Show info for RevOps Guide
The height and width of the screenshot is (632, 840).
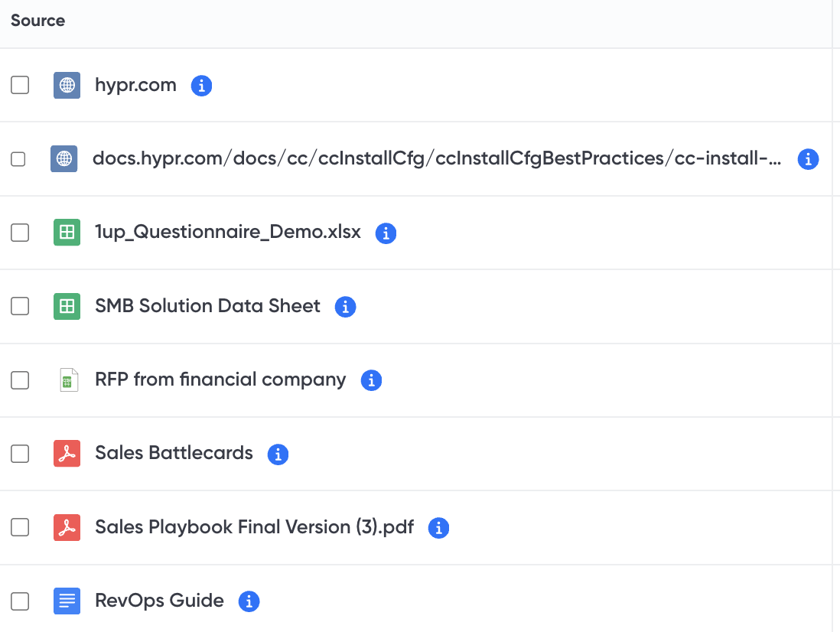click(x=249, y=601)
